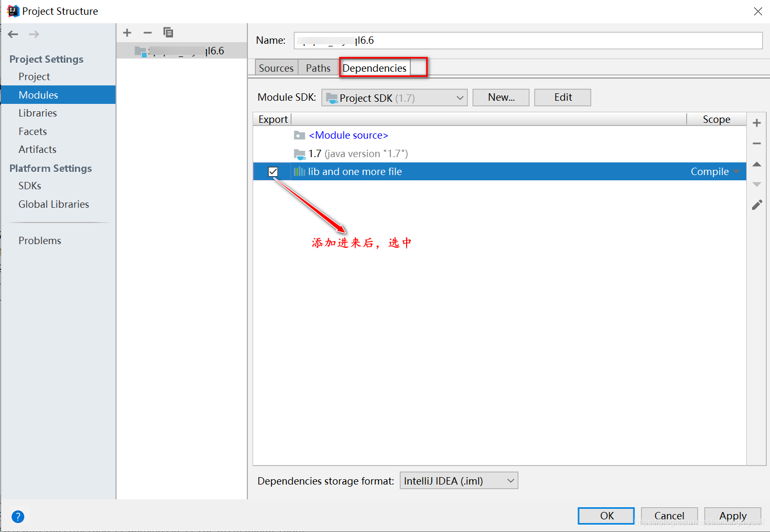
Task: Click the Edit SDK button
Action: tap(563, 98)
